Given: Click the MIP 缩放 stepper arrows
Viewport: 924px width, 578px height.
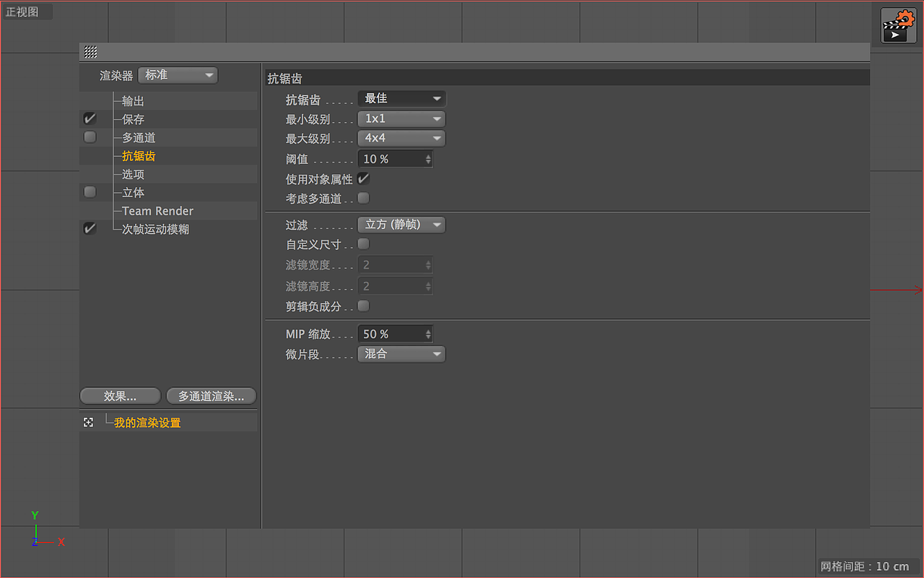Looking at the screenshot, I should click(x=429, y=334).
